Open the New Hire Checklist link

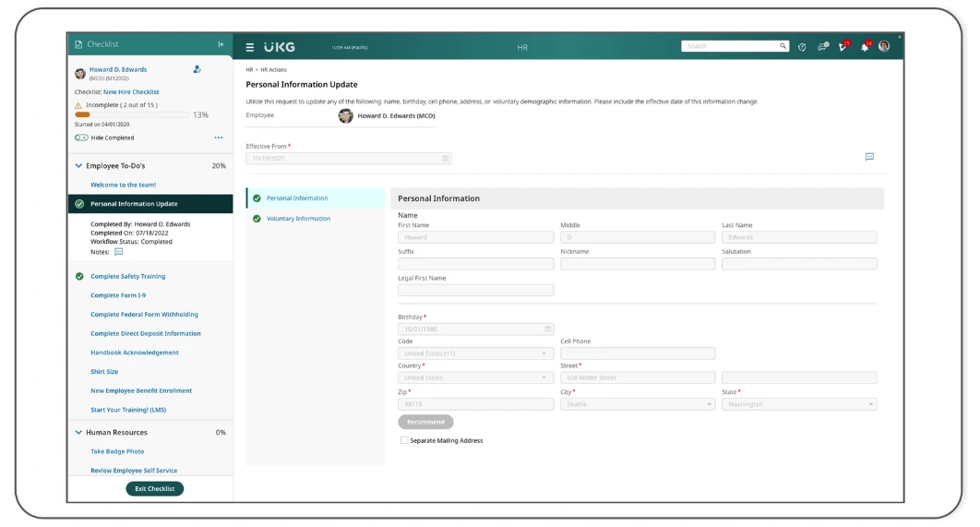[x=131, y=92]
